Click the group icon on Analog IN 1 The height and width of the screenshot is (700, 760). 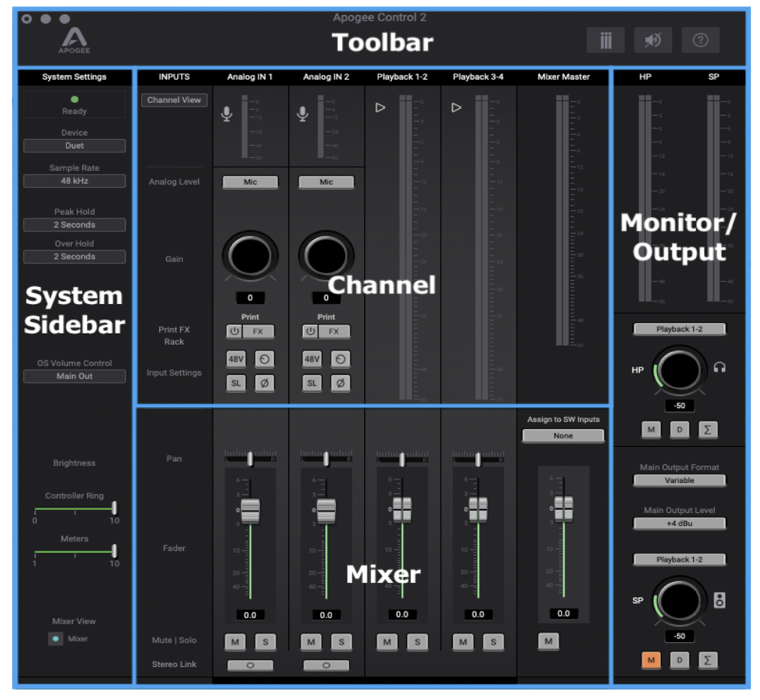264,359
